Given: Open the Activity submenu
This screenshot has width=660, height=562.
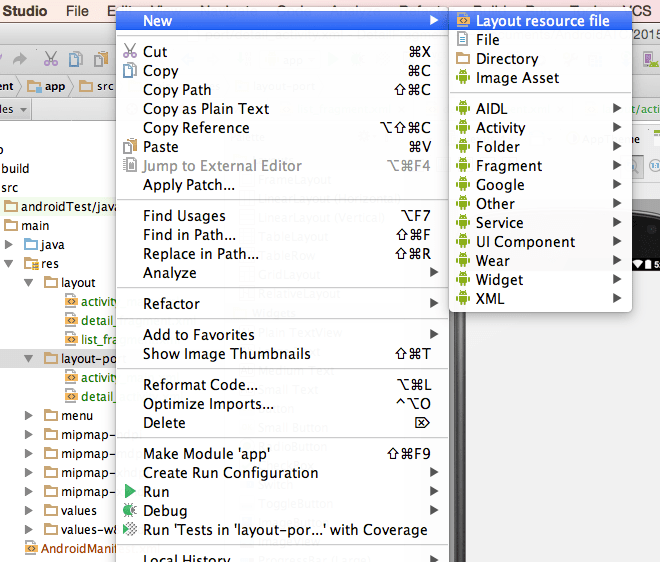Looking at the screenshot, I should pyautogui.click(x=540, y=128).
